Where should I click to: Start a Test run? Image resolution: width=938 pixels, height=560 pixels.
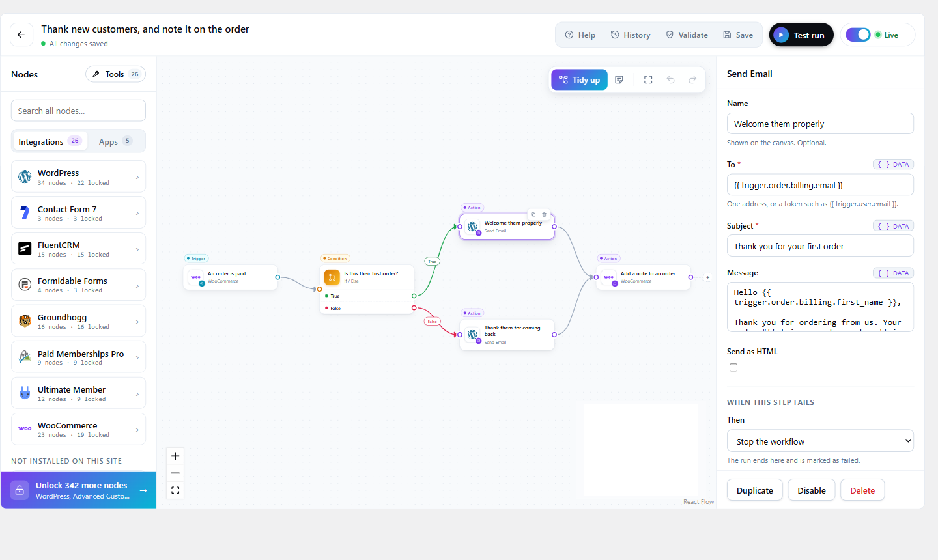click(801, 35)
